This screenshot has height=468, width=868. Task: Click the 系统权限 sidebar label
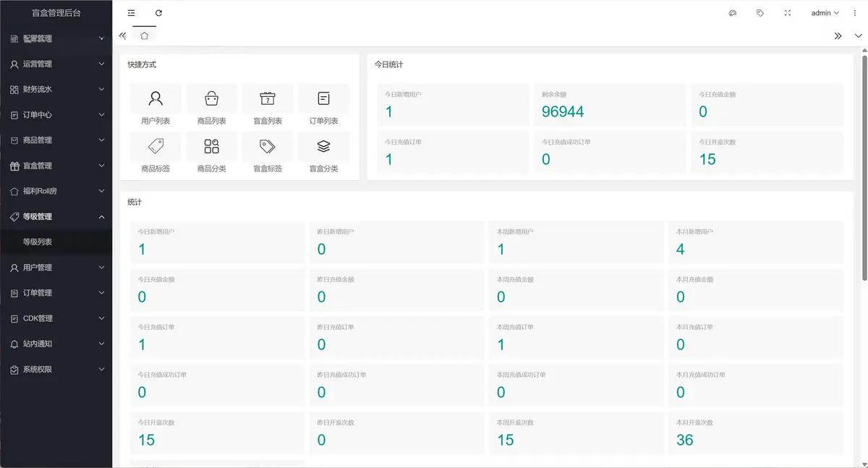coord(38,370)
